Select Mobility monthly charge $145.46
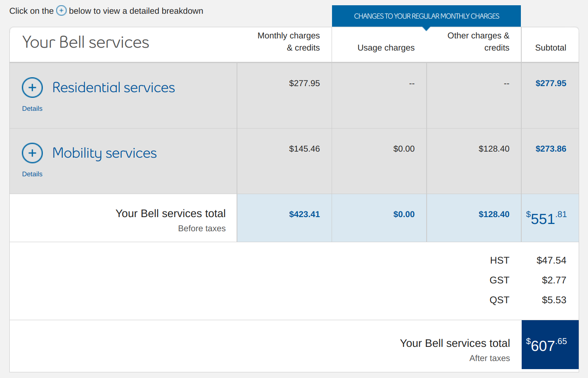The image size is (588, 378). click(305, 149)
